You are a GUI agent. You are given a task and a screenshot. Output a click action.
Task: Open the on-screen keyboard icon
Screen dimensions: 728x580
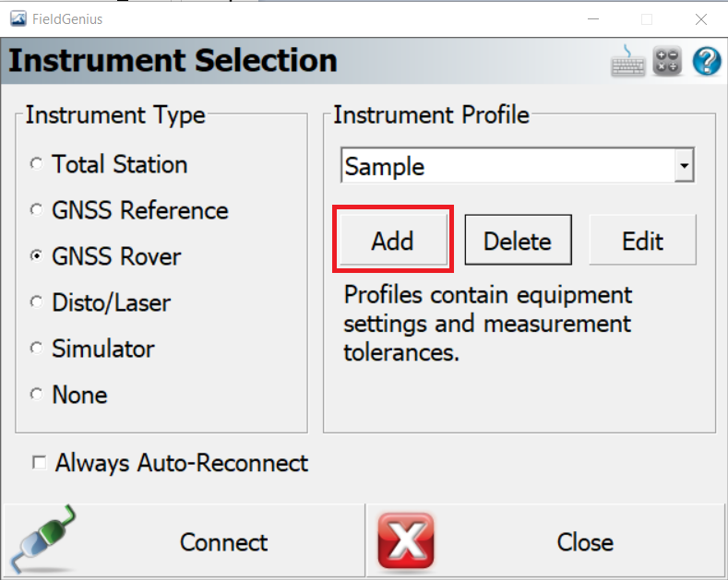[627, 61]
